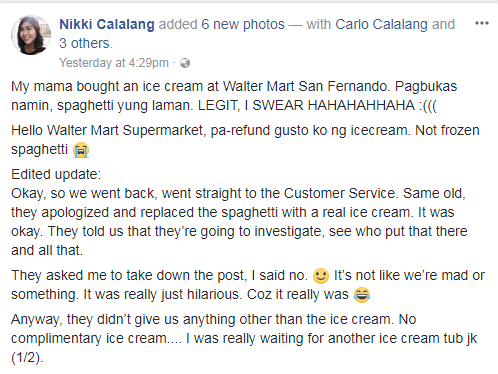Image resolution: width=498 pixels, height=374 pixels.
Task: Open Carlo Calalang's tagged profile link
Action: (381, 24)
